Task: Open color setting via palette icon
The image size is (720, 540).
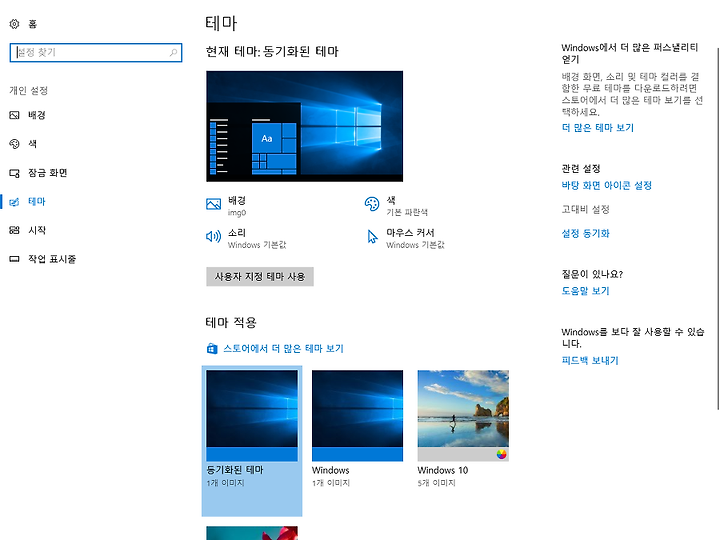Action: 371,203
